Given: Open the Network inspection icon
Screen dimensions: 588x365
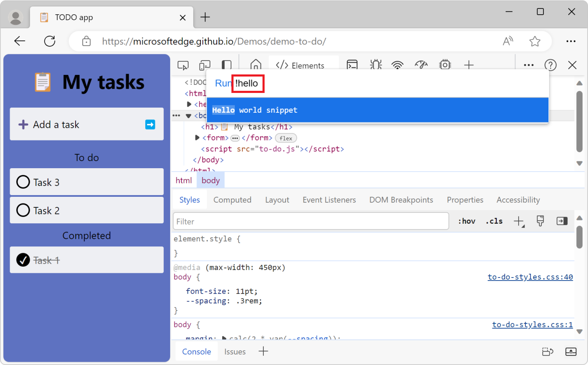Looking at the screenshot, I should click(397, 65).
